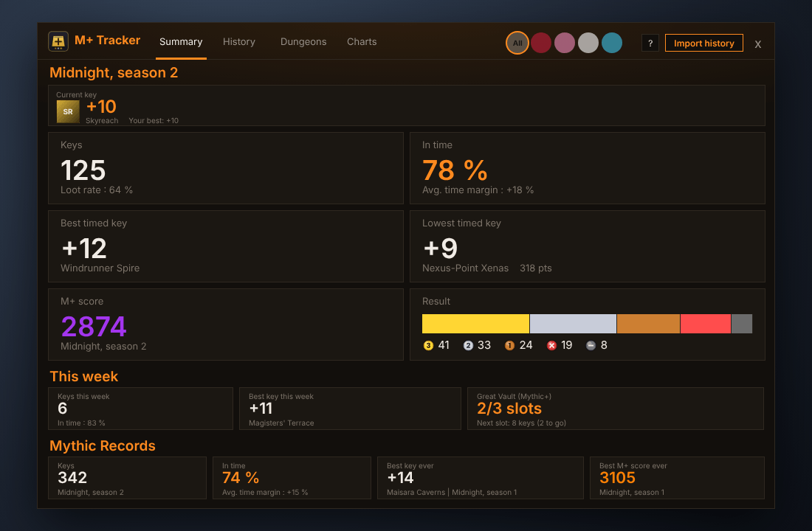Click the light gray Result bar segment

[x=574, y=324]
